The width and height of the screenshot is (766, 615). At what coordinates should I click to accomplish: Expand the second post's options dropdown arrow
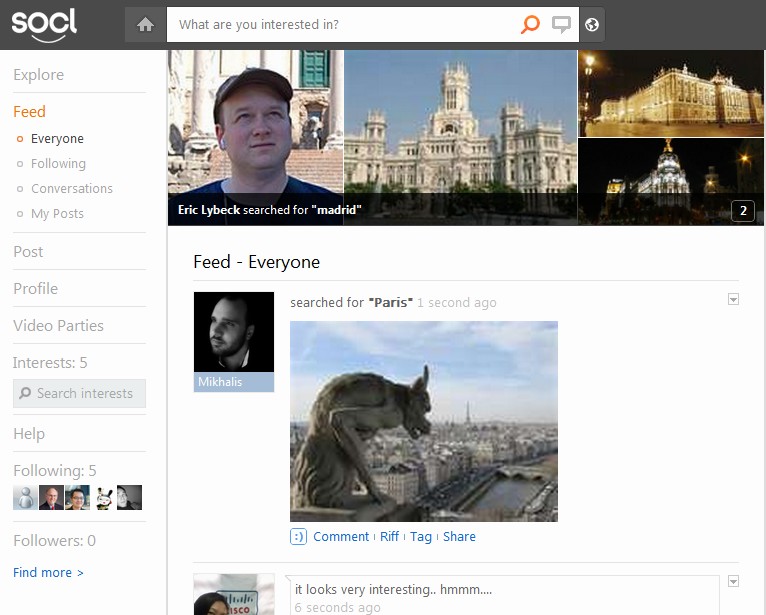tap(733, 582)
